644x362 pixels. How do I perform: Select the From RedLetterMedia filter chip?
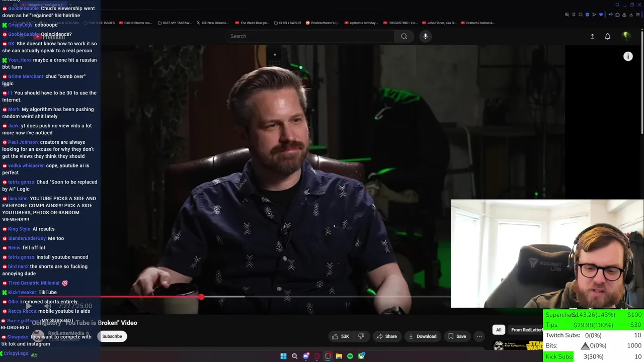(526, 330)
